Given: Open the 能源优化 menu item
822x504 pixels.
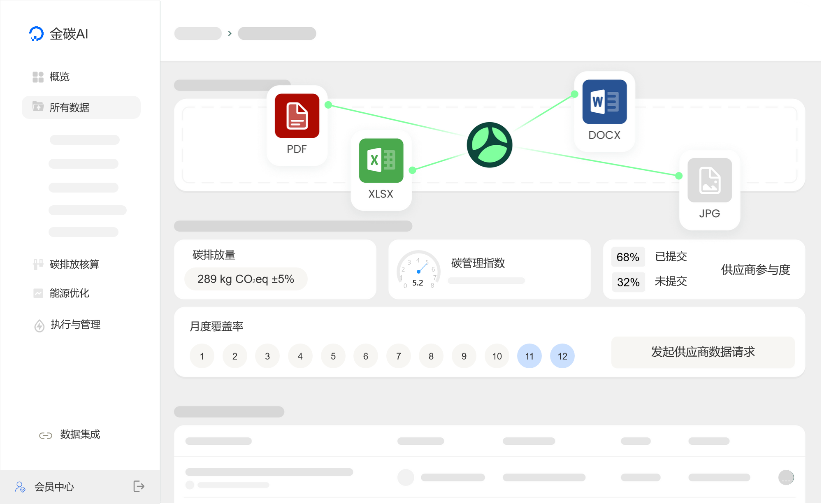Looking at the screenshot, I should pyautogui.click(x=69, y=293).
